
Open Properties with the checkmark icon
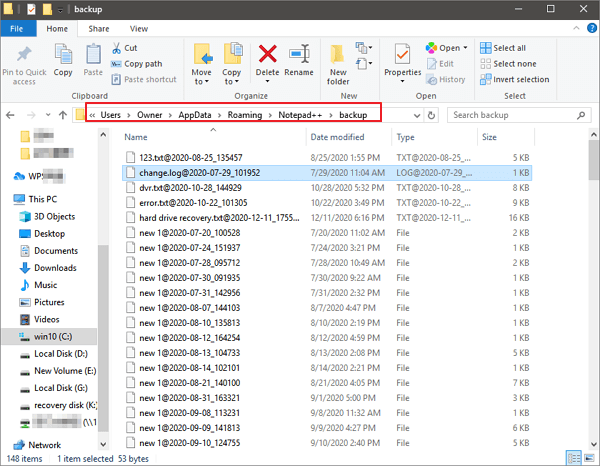click(402, 56)
